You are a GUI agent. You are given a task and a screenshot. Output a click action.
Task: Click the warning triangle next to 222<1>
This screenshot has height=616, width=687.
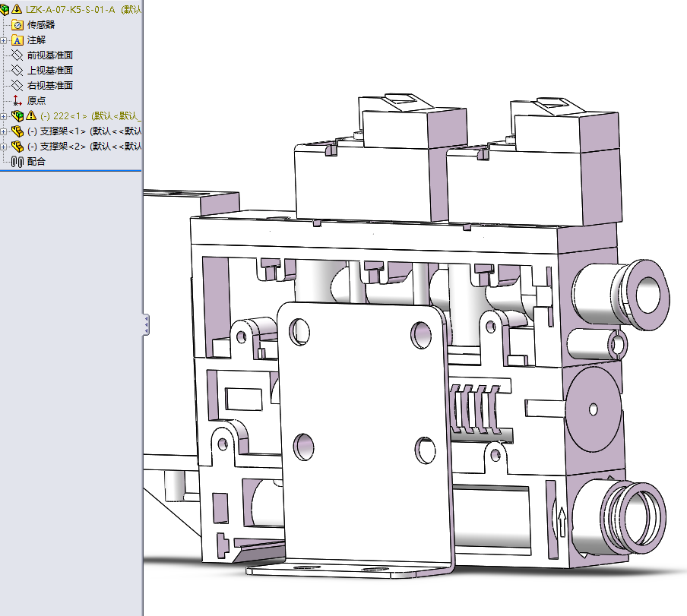(30, 115)
